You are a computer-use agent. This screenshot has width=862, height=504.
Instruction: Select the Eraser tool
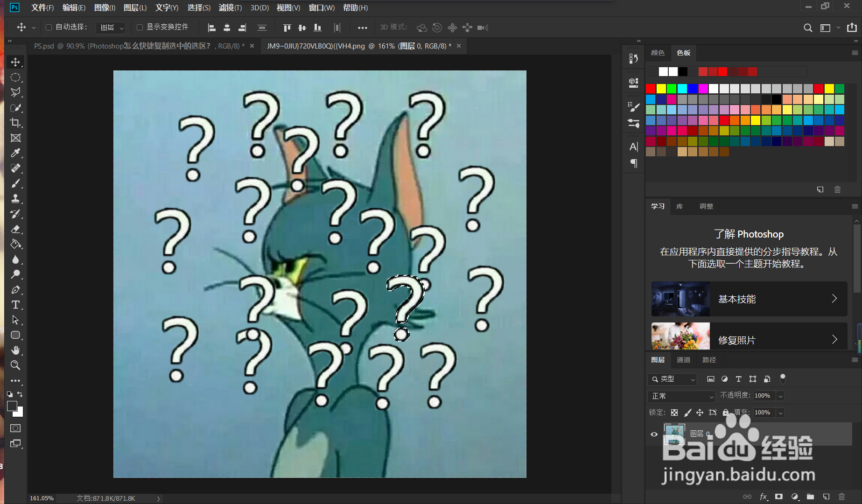(15, 229)
